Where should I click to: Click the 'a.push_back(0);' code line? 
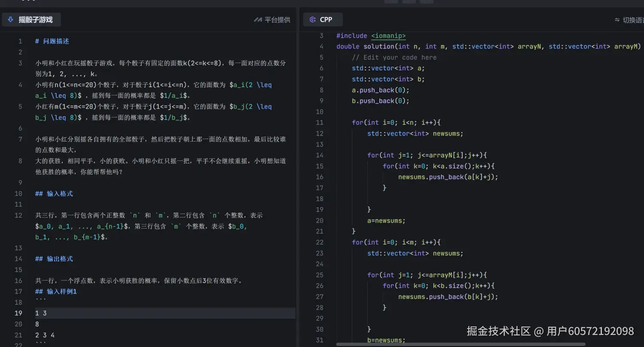tap(380, 90)
